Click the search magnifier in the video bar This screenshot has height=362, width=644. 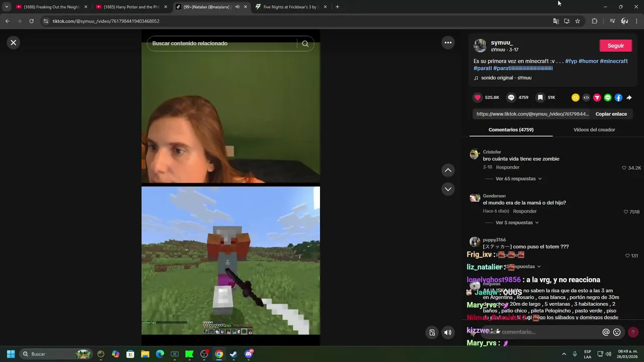(305, 44)
